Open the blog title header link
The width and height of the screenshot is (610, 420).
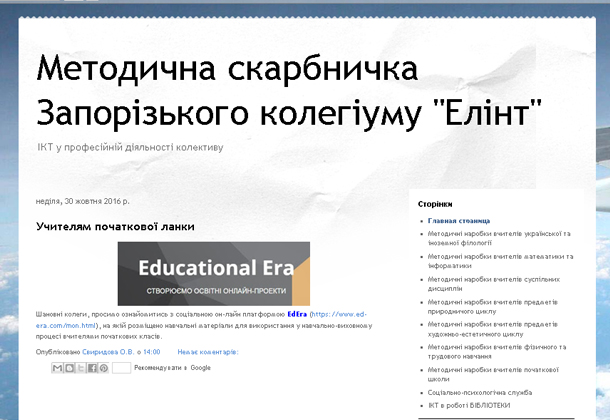coord(290,91)
